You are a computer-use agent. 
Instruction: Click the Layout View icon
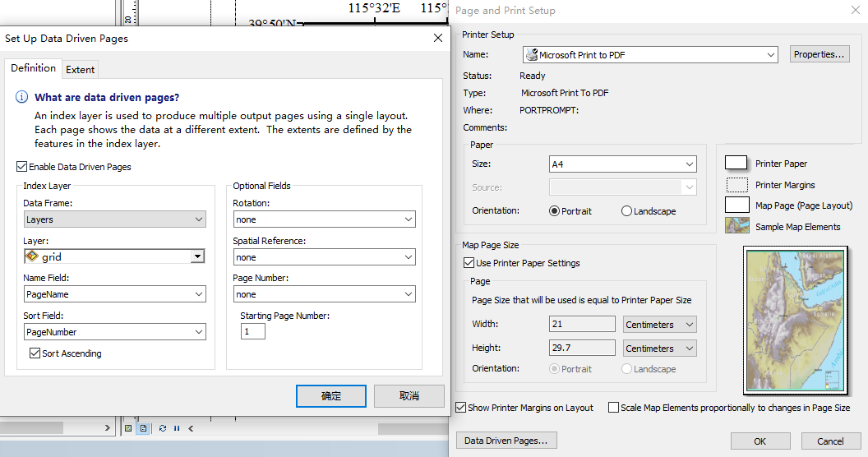click(143, 428)
